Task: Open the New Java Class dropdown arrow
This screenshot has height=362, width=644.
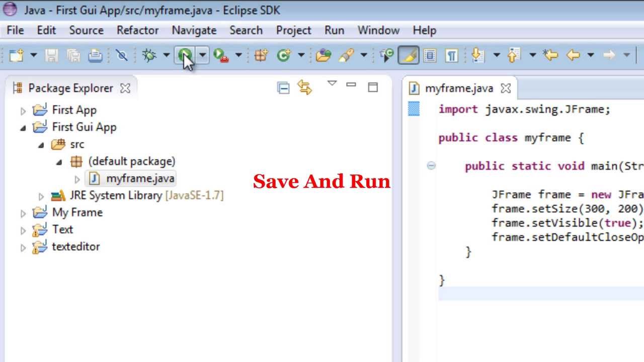Action: point(301,55)
